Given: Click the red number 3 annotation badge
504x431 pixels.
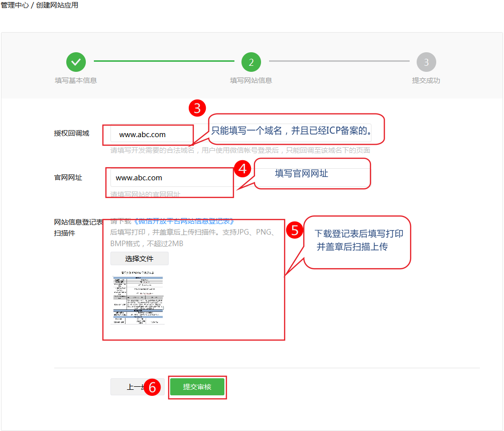Looking at the screenshot, I should [x=197, y=107].
